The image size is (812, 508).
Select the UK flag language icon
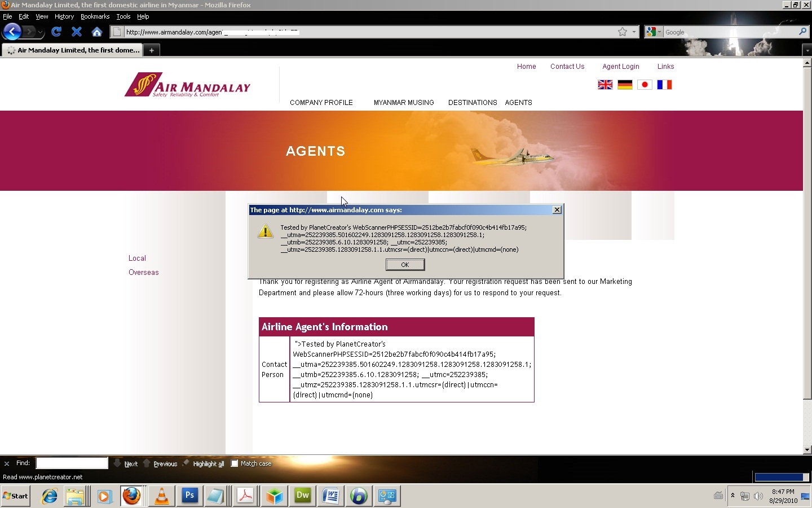coord(605,85)
